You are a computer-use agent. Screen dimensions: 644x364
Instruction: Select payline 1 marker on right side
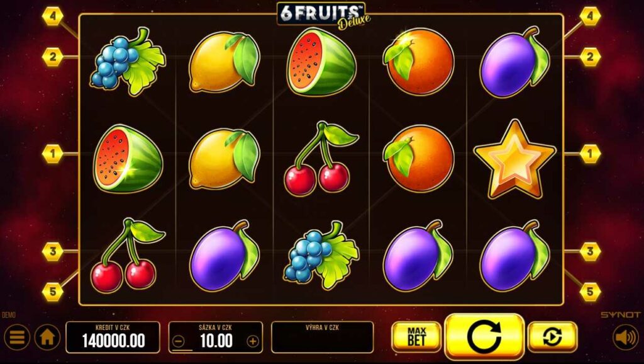pyautogui.click(x=590, y=154)
